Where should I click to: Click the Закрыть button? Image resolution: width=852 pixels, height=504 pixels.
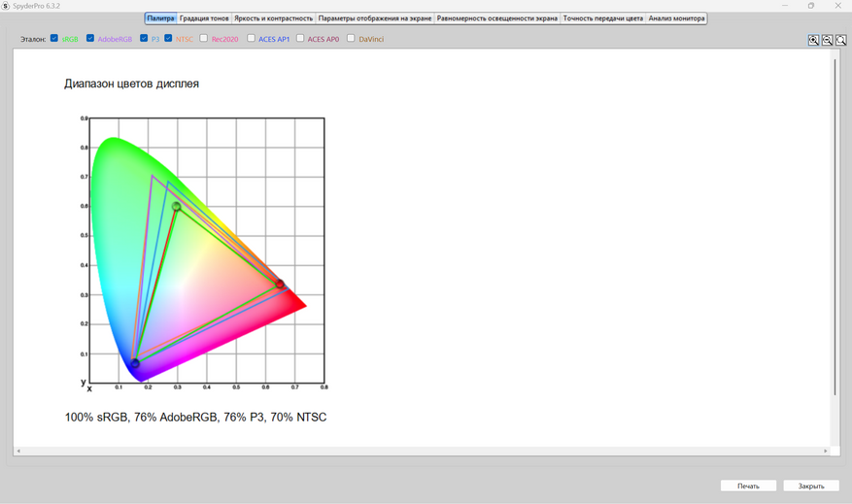pyautogui.click(x=810, y=486)
